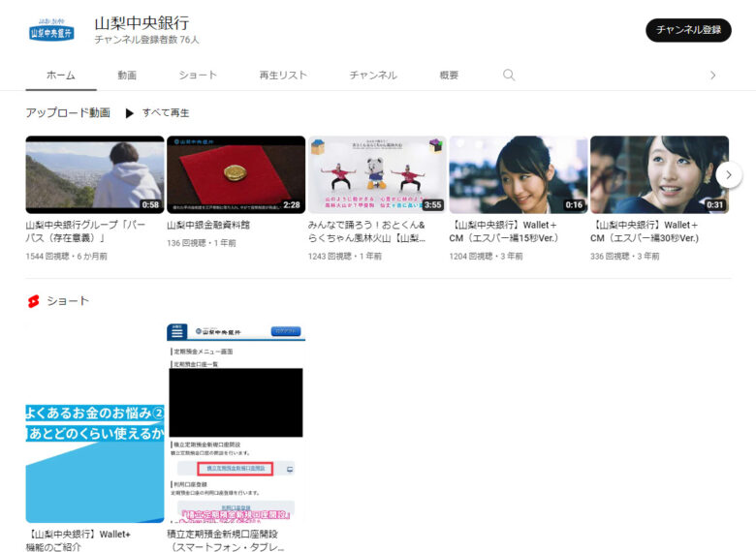The height and width of the screenshot is (552, 756).
Task: Click the すべて再生 text link
Action: tap(166, 112)
